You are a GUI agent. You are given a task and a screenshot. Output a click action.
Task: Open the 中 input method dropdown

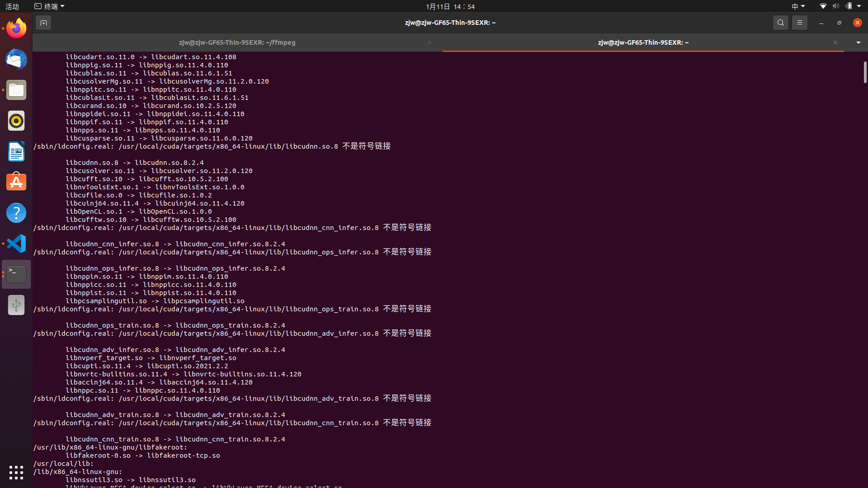point(797,6)
